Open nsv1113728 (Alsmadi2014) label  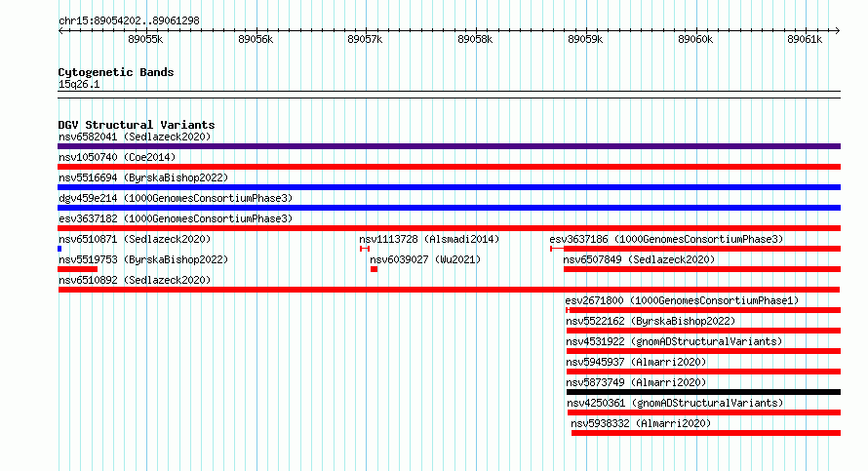click(x=429, y=239)
